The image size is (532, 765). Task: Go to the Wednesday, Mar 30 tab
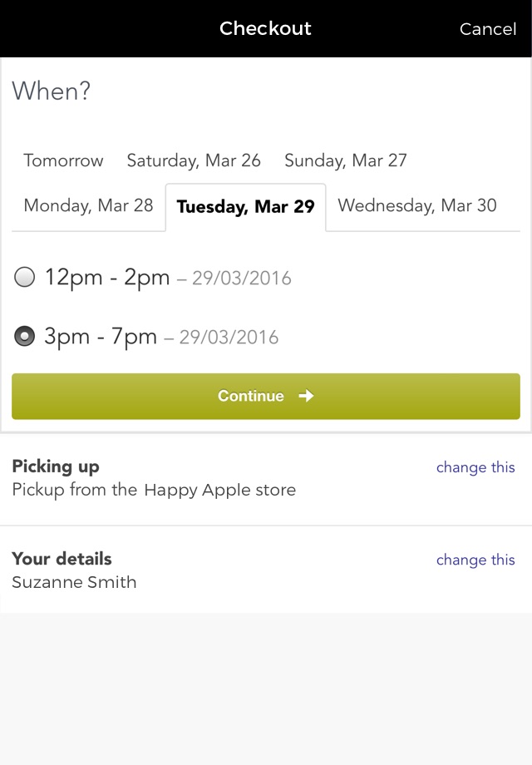click(x=417, y=205)
